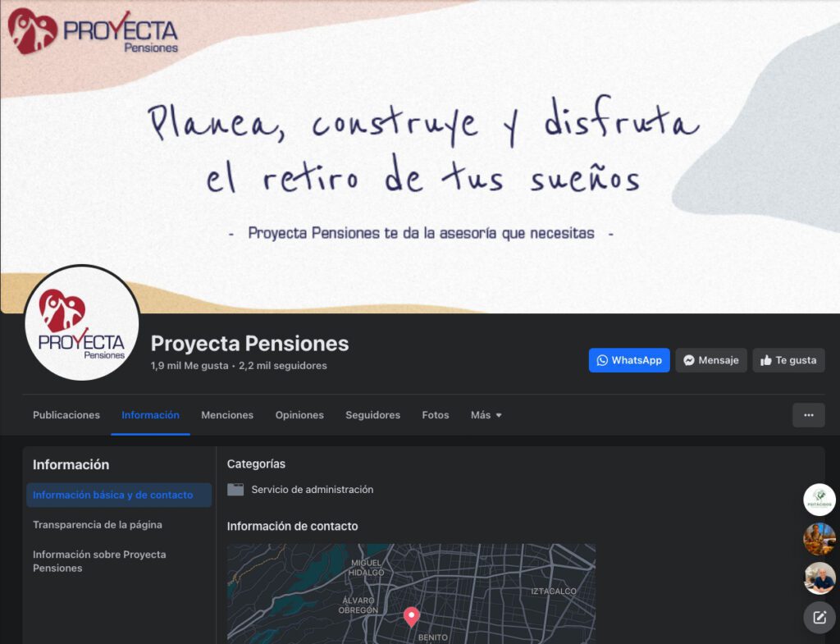Screen dimensions: 840x644
Task: Open the WhatsApp contact button
Action: (x=629, y=360)
